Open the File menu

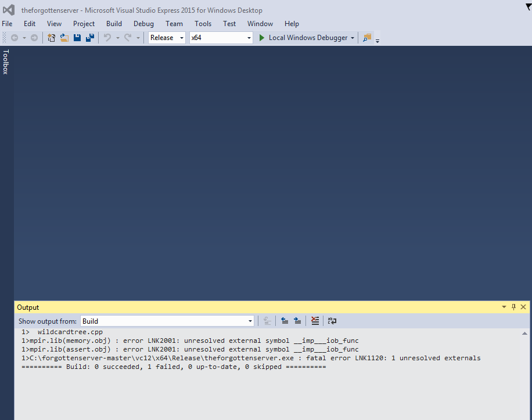click(x=7, y=24)
